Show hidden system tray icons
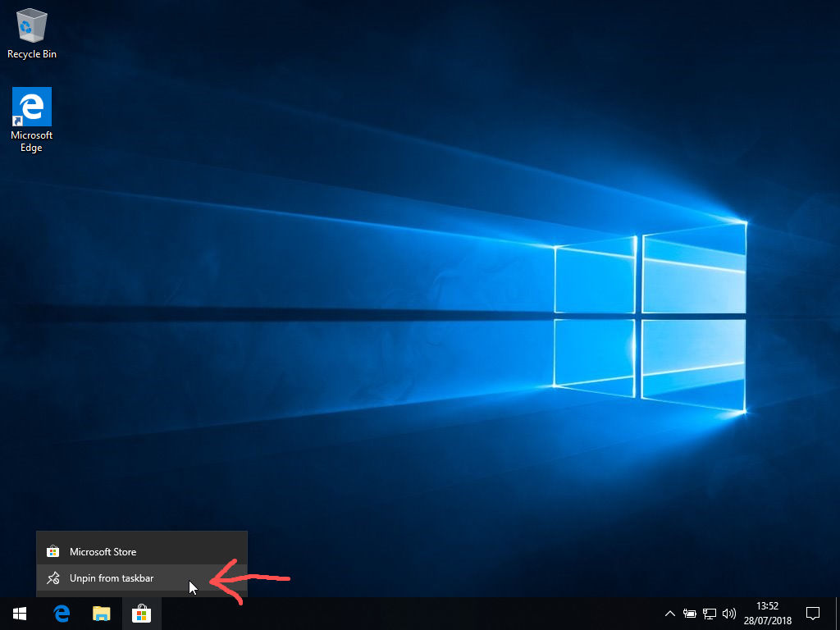 tap(669, 614)
